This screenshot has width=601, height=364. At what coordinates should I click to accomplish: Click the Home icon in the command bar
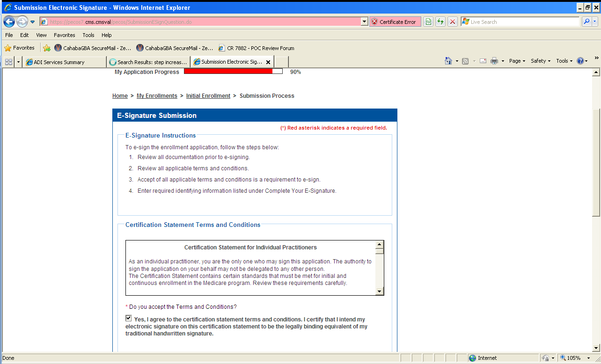(448, 61)
